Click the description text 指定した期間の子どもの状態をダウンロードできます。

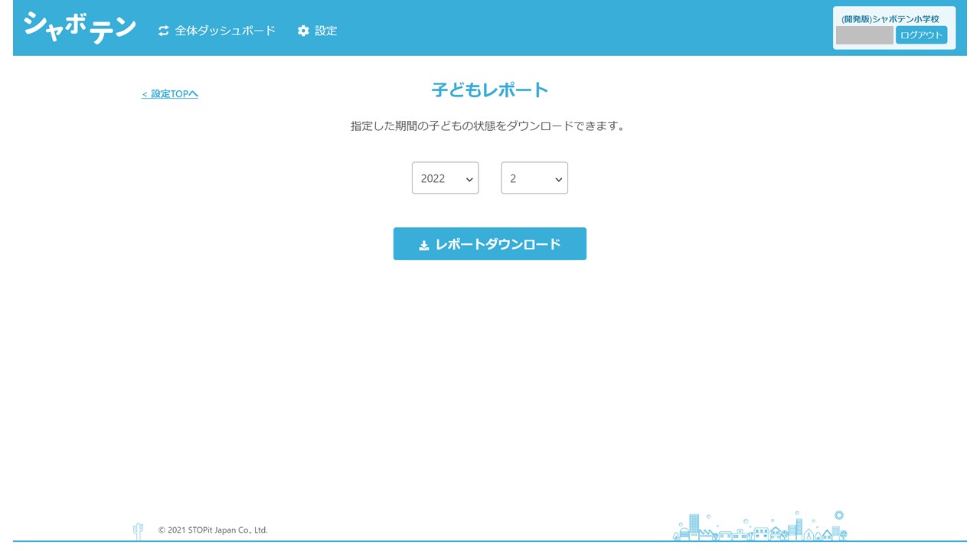coord(490,126)
